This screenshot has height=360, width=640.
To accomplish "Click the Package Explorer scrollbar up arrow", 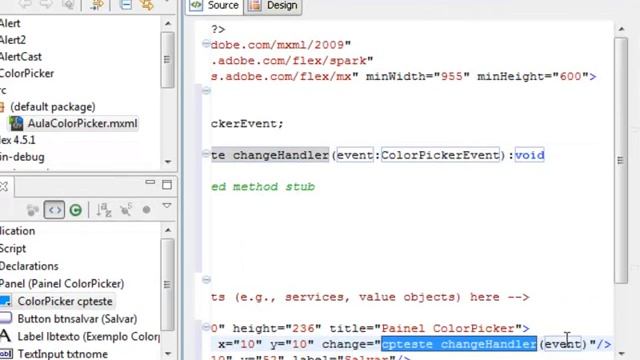I will 168,24.
